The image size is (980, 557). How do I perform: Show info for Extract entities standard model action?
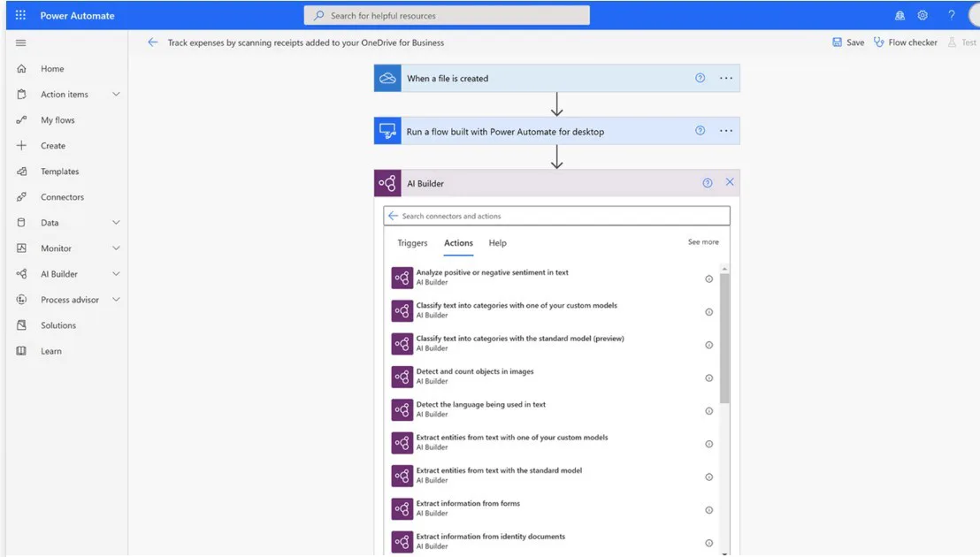[x=708, y=477]
